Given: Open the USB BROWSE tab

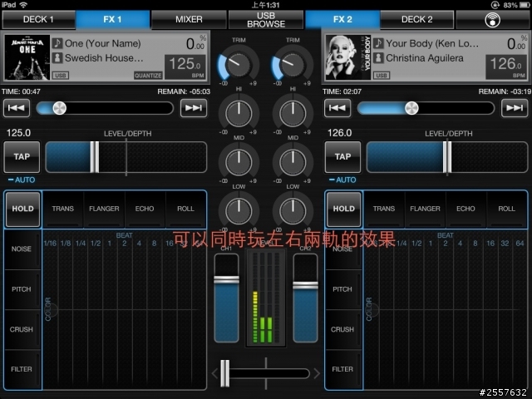Looking at the screenshot, I should [x=266, y=20].
